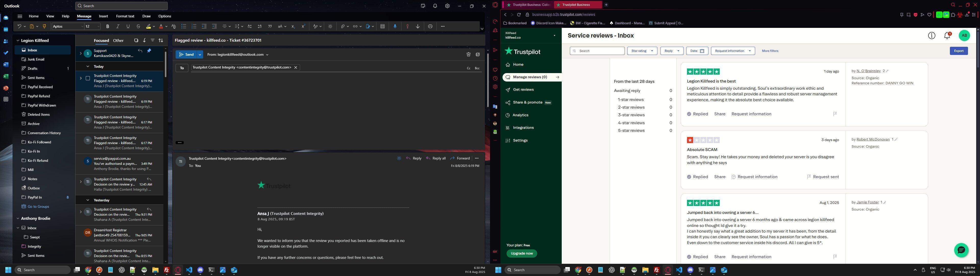980x276 pixels.
Task: Open Outlook settings gear
Action: click(447, 6)
